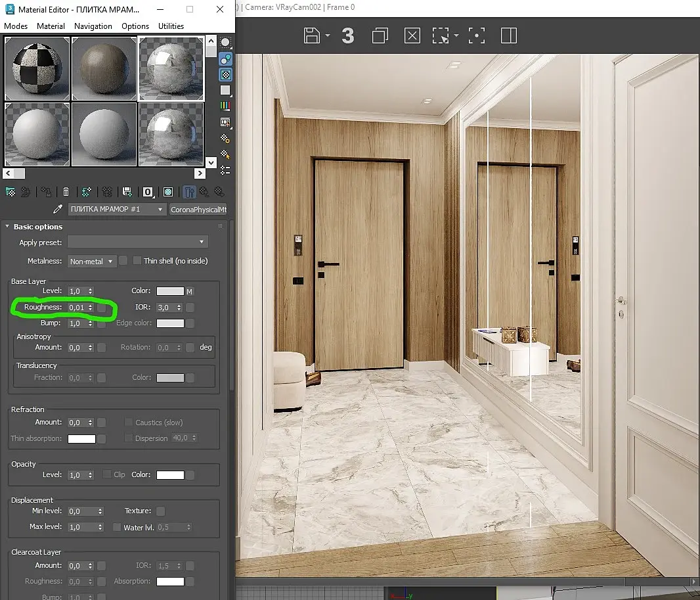This screenshot has height=600, width=700.
Task: Toggle Show Shaded Material in Viewport icon
Action: pyautogui.click(x=168, y=192)
